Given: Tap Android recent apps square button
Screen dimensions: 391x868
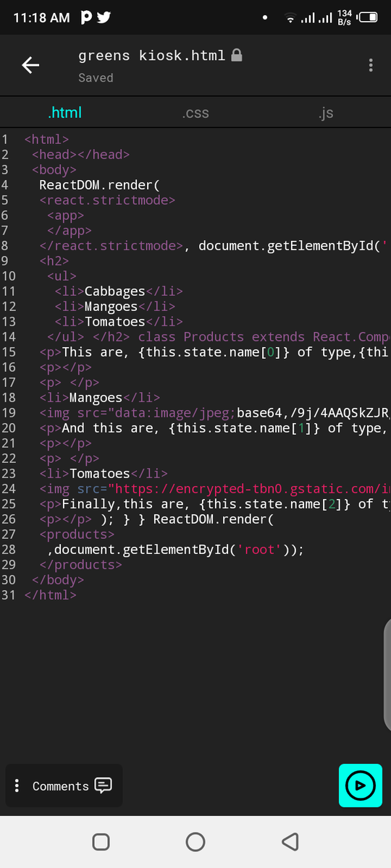Looking at the screenshot, I should [x=101, y=841].
